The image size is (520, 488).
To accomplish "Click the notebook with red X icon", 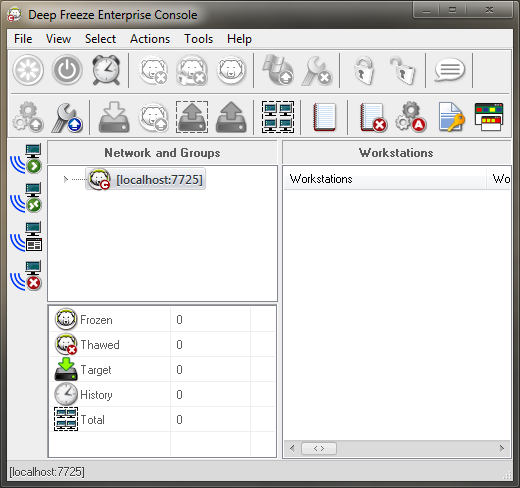I will click(373, 117).
